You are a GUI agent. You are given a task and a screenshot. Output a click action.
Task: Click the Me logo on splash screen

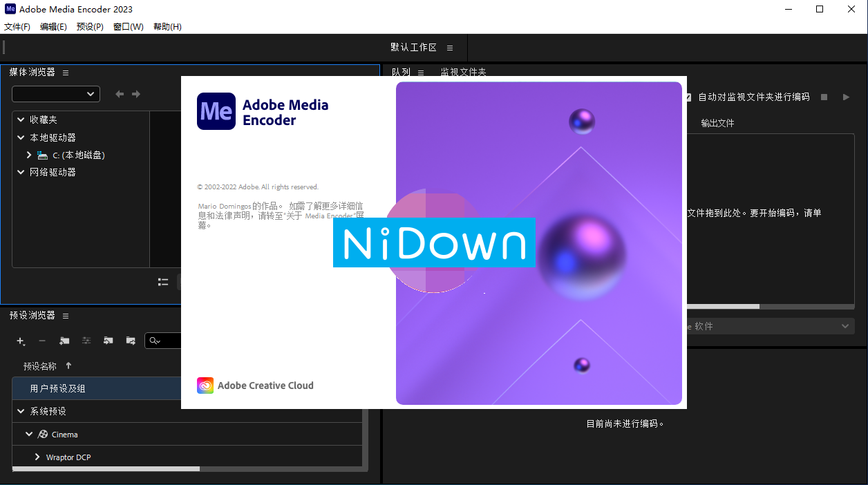[216, 111]
